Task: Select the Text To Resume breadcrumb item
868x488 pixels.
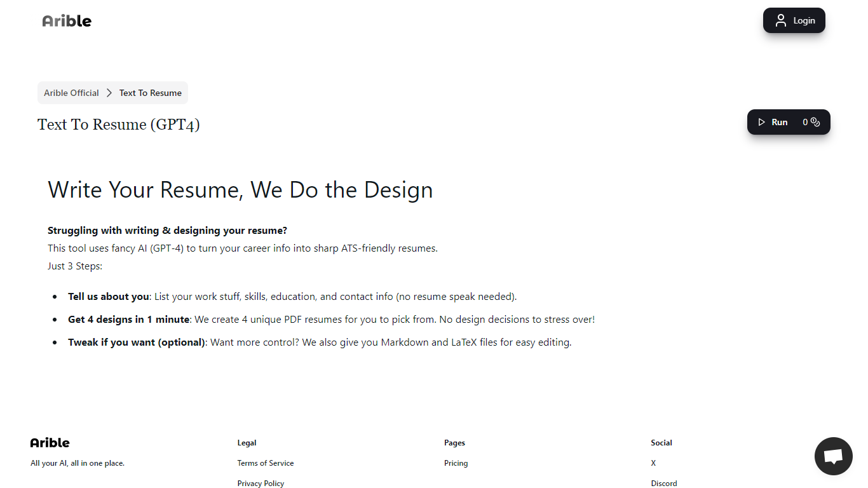Action: point(151,93)
